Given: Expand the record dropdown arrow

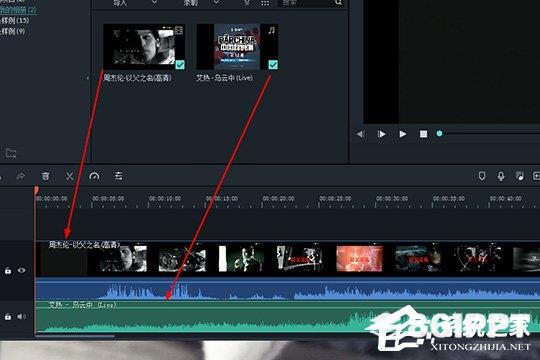Looking at the screenshot, I should click(216, 2).
